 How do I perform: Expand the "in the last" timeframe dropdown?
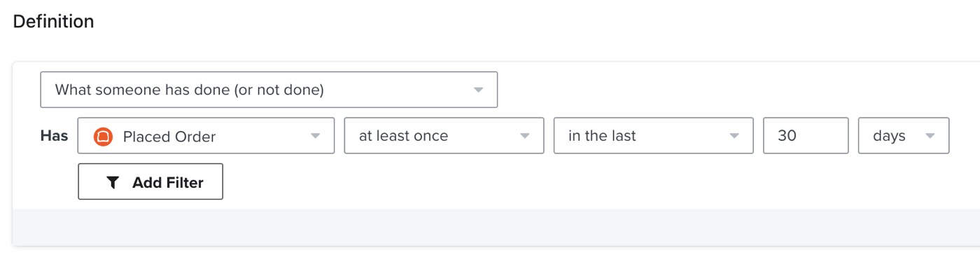(x=653, y=135)
